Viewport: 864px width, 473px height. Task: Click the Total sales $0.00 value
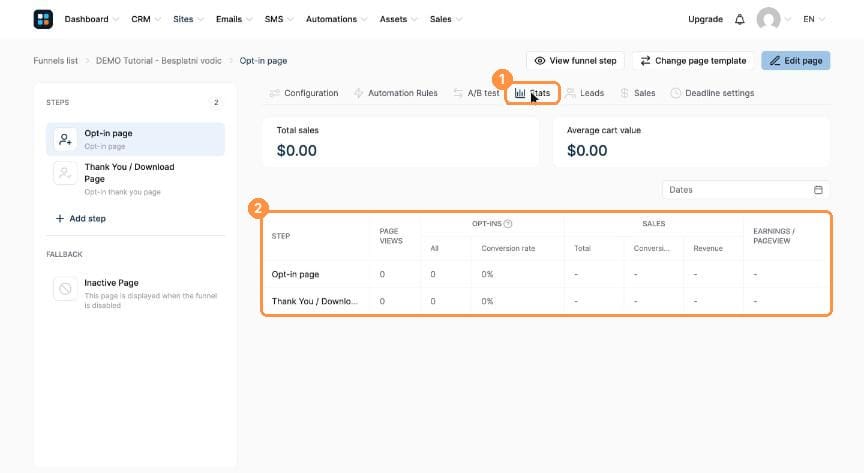coord(296,150)
